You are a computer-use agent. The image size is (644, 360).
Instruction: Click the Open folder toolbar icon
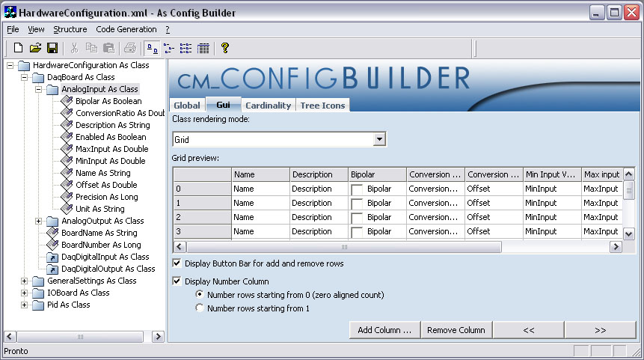35,48
